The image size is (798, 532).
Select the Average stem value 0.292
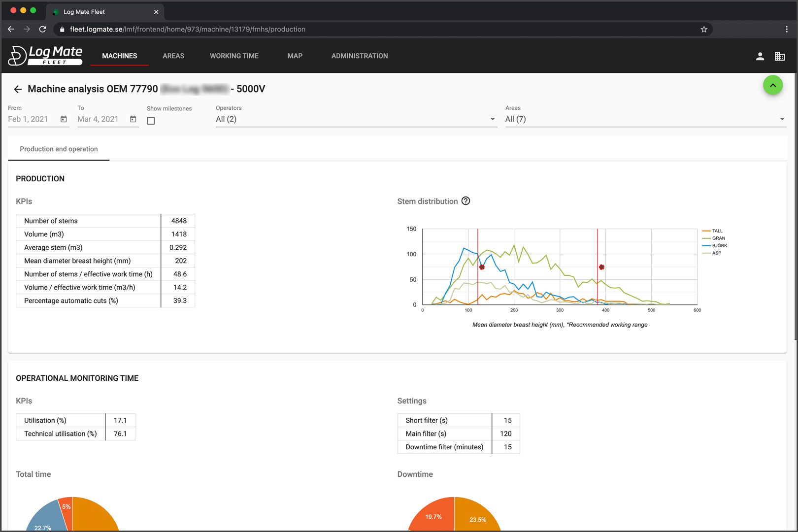178,247
